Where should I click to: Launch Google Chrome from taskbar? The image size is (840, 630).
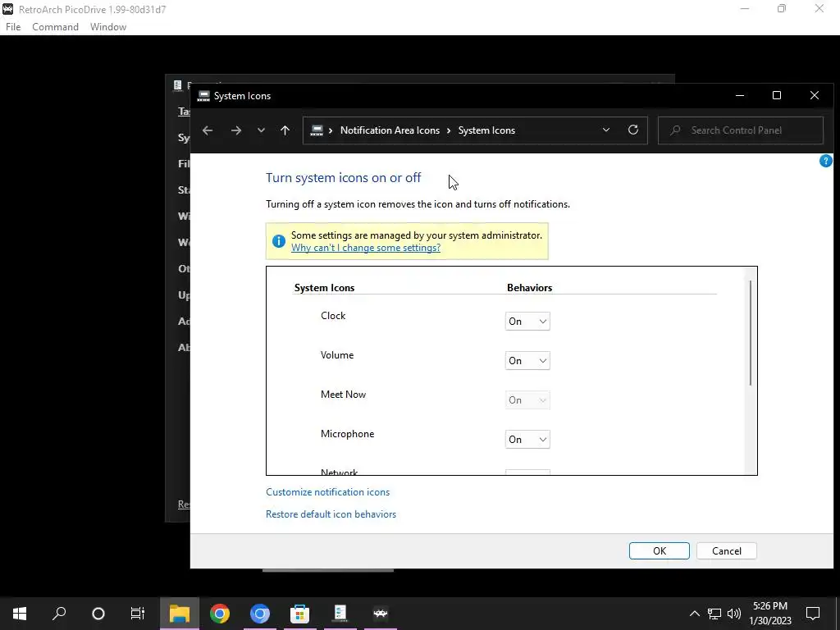click(x=220, y=614)
